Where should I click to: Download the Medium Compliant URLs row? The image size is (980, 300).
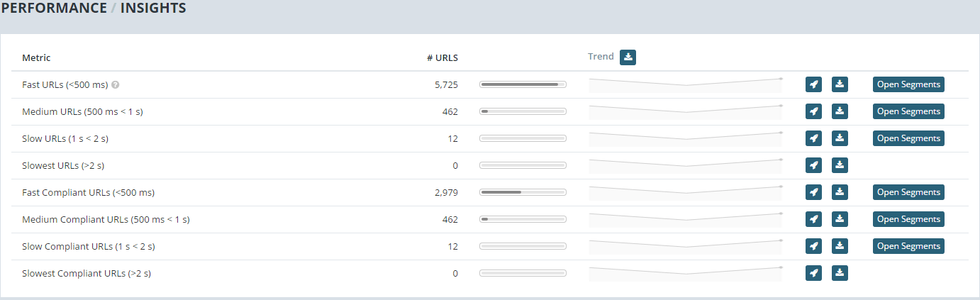[x=840, y=219]
